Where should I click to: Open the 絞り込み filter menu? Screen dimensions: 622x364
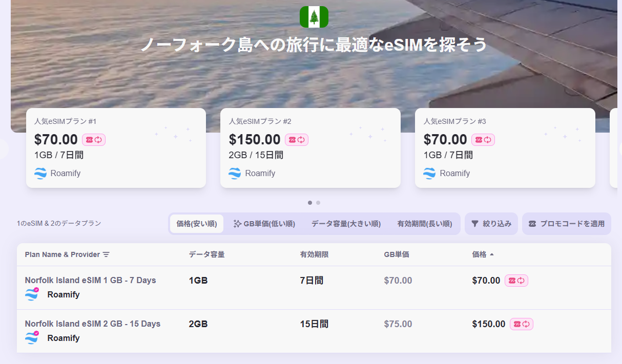tap(491, 224)
